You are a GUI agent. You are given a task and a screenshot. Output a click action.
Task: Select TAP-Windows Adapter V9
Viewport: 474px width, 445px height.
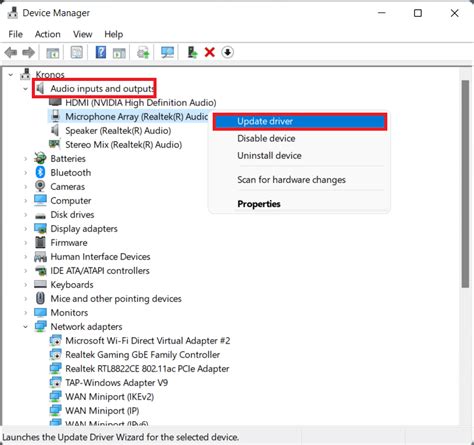click(116, 383)
